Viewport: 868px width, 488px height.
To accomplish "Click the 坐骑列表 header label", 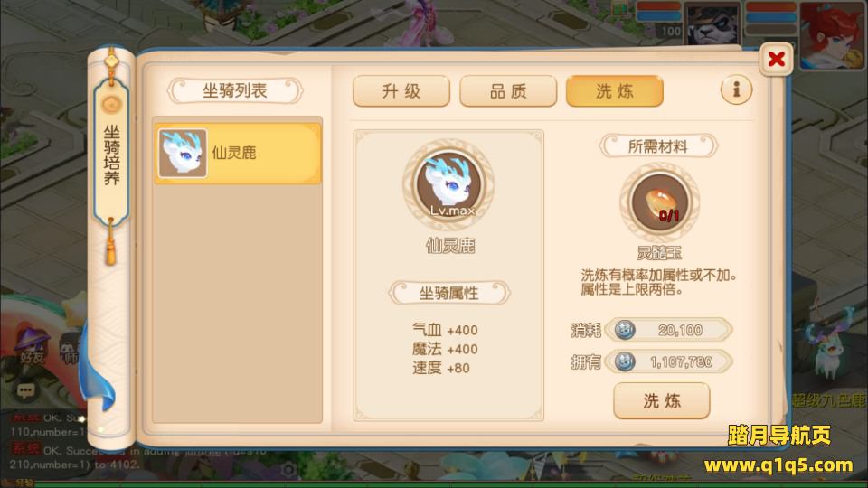I will point(235,90).
